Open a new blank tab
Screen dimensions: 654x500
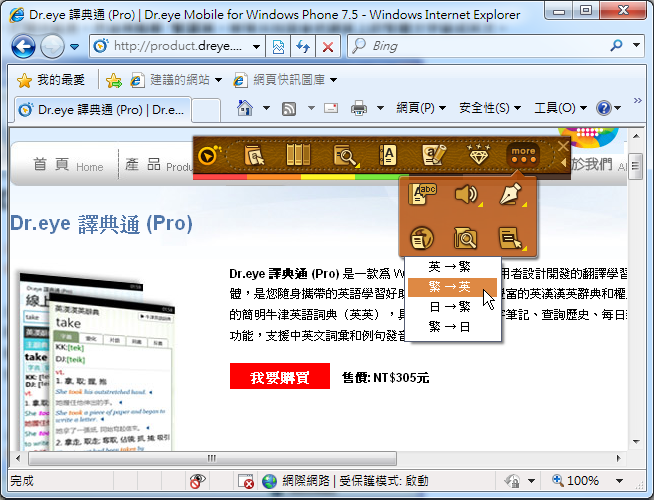[x=206, y=111]
